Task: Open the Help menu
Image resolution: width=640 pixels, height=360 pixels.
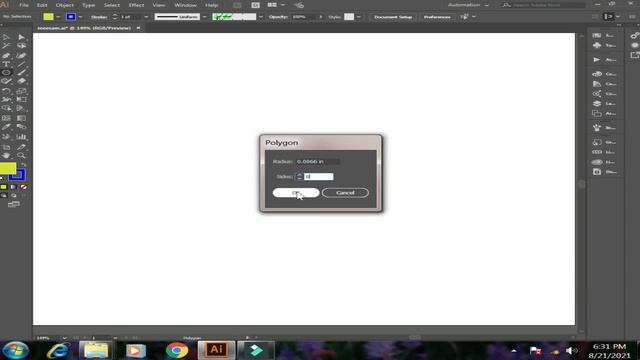Action: 211,5
